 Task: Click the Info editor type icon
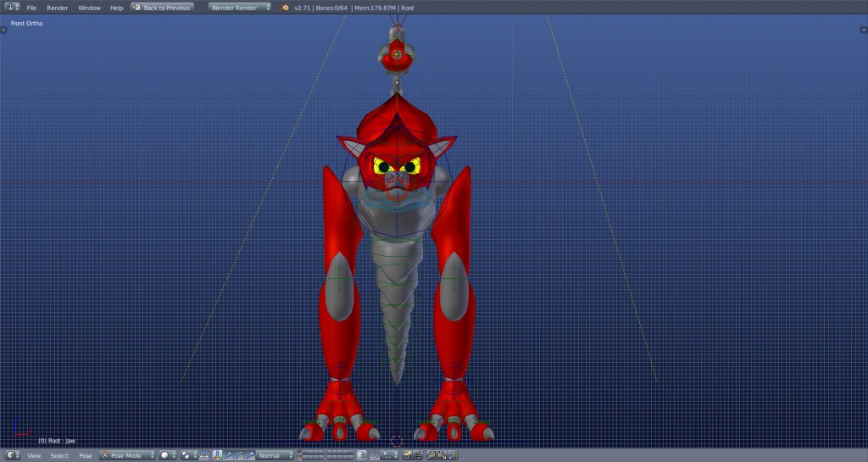[x=10, y=8]
